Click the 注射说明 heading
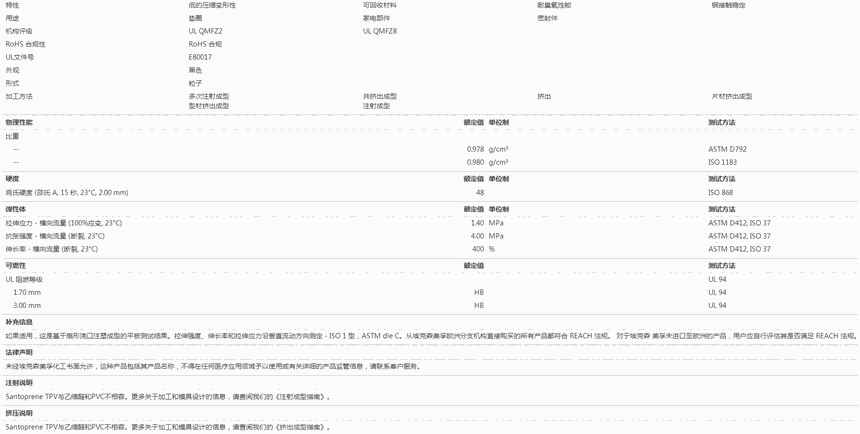 pos(19,383)
